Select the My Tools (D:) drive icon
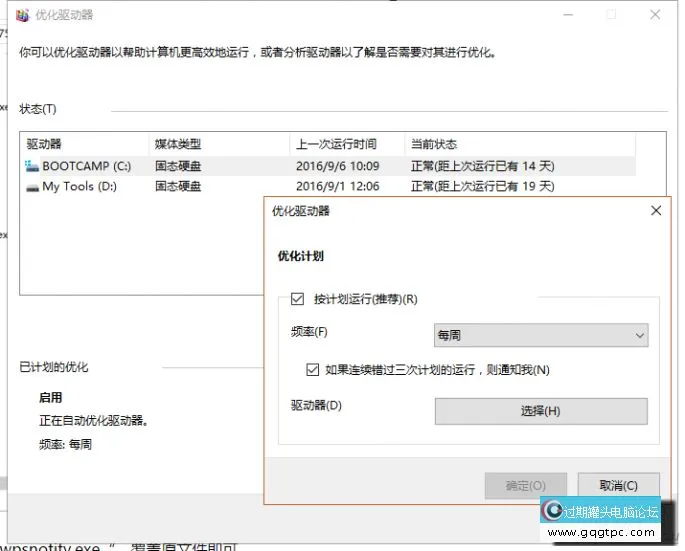 [x=32, y=188]
